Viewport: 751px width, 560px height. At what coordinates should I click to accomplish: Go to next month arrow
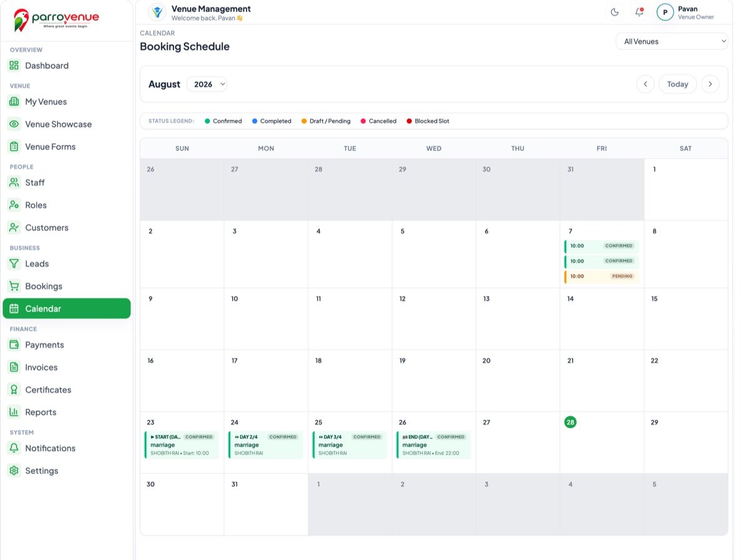point(710,84)
